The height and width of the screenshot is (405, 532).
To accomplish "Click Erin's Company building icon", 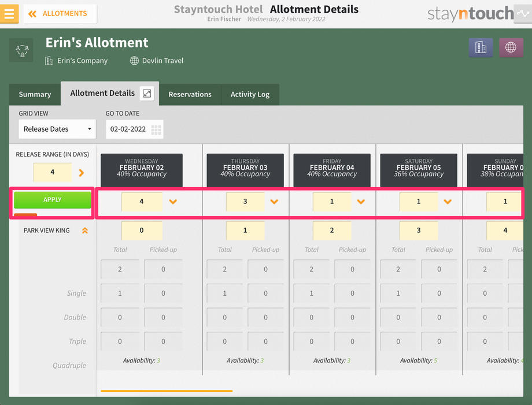I will (x=49, y=61).
